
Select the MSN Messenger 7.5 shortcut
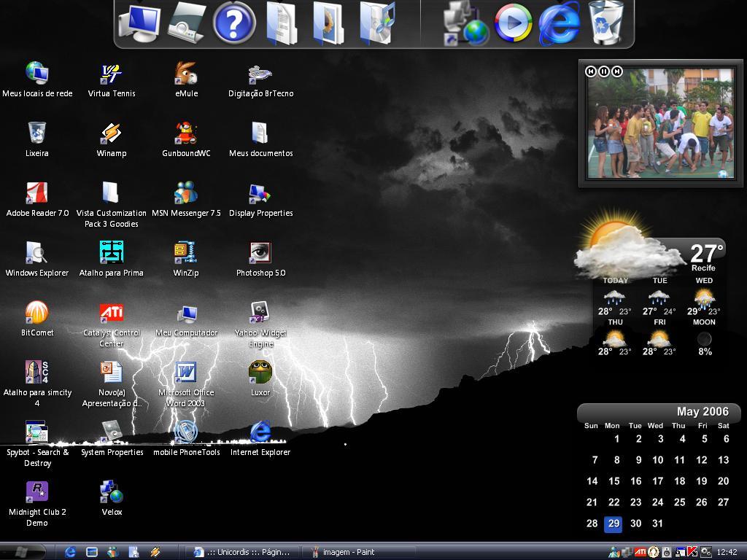point(186,200)
